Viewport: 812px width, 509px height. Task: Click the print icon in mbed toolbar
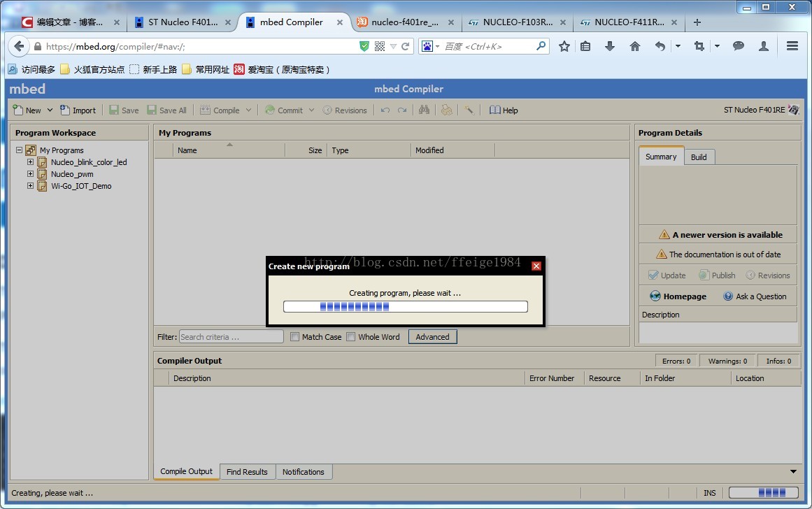(447, 110)
